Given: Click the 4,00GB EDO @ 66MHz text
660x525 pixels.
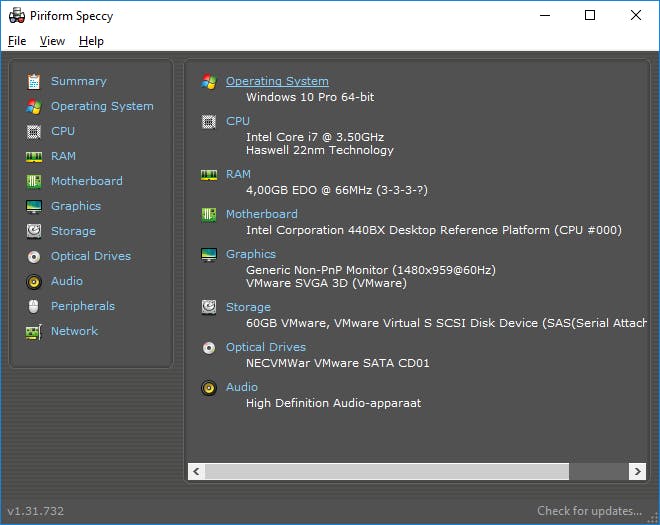Looking at the screenshot, I should coord(337,190).
